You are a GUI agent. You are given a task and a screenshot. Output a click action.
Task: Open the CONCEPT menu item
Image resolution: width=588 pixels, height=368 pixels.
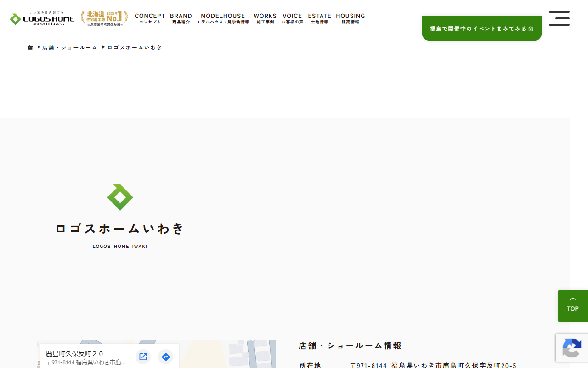pyautogui.click(x=150, y=18)
